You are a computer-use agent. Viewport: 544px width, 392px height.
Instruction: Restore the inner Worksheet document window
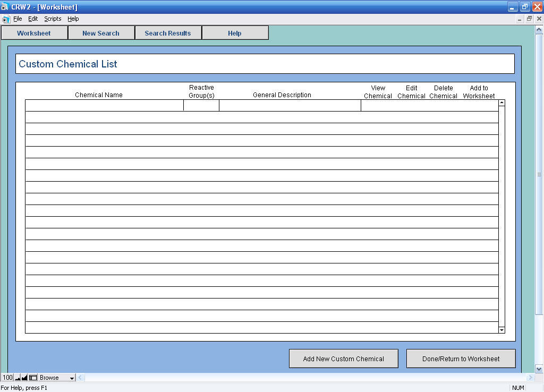tap(529, 19)
